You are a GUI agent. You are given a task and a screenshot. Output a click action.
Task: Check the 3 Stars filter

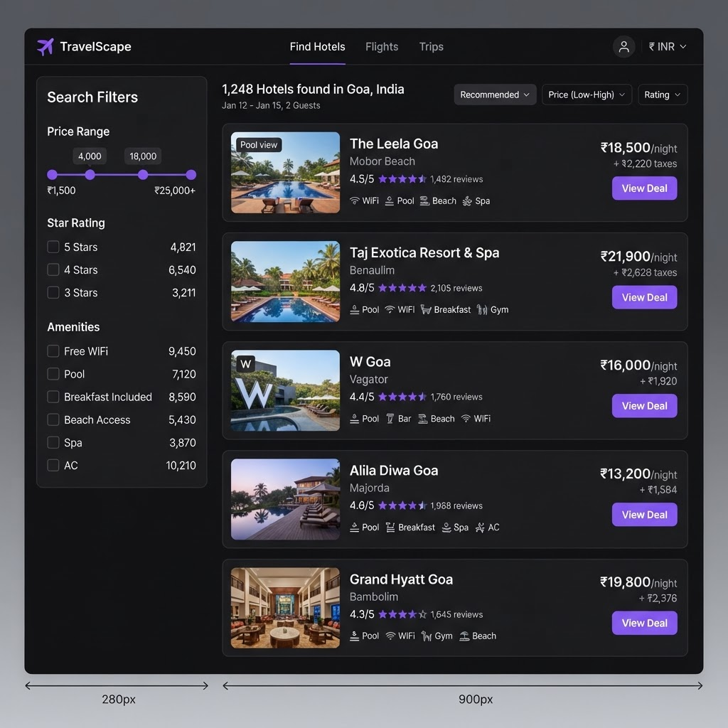[53, 292]
